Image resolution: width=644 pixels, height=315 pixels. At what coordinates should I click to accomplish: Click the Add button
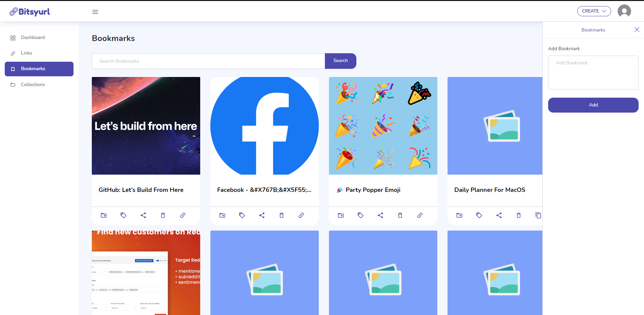point(593,105)
